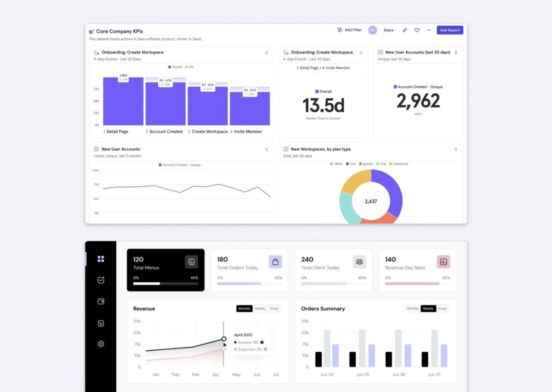Favorite the dashboard with the heart icon
Image resolution: width=552 pixels, height=392 pixels.
(x=417, y=30)
